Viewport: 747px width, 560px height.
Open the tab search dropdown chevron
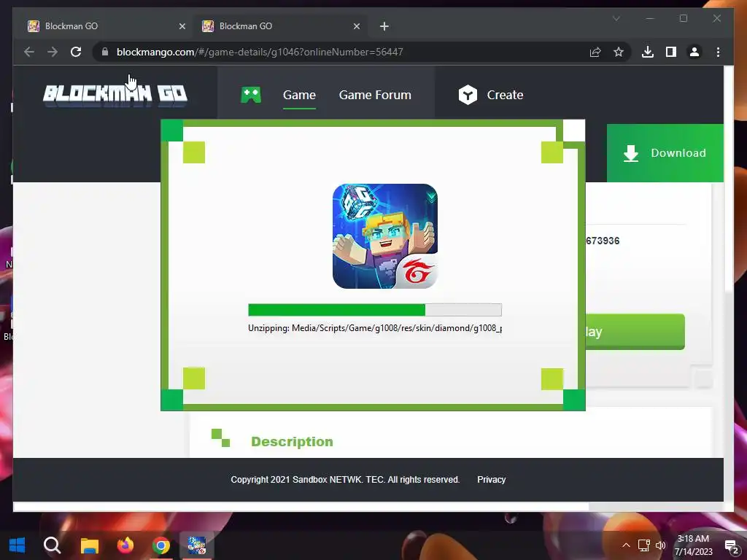tap(616, 18)
